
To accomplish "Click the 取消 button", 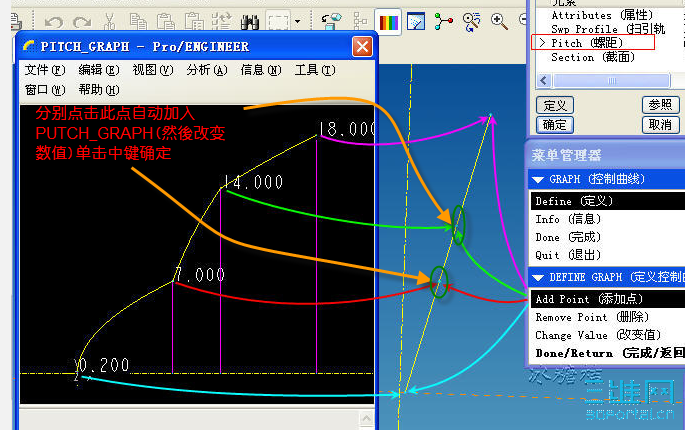I will tap(660, 125).
